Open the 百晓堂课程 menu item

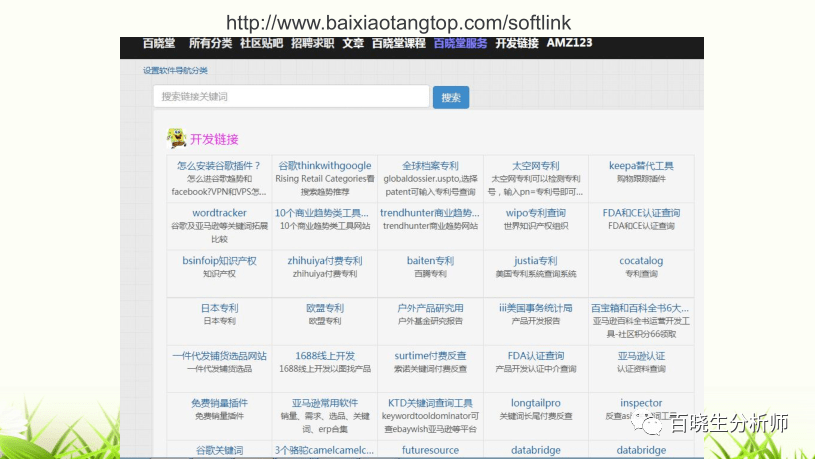click(399, 43)
